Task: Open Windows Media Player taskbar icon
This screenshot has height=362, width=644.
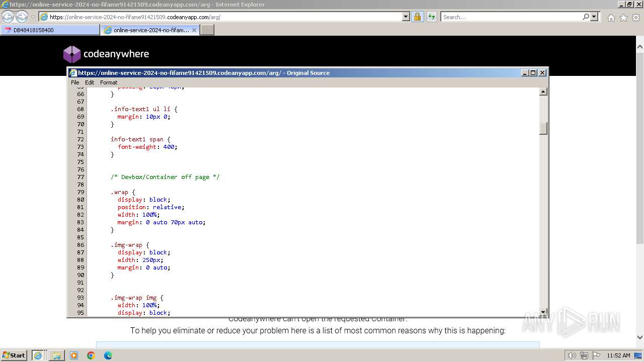Action: pyautogui.click(x=74, y=355)
